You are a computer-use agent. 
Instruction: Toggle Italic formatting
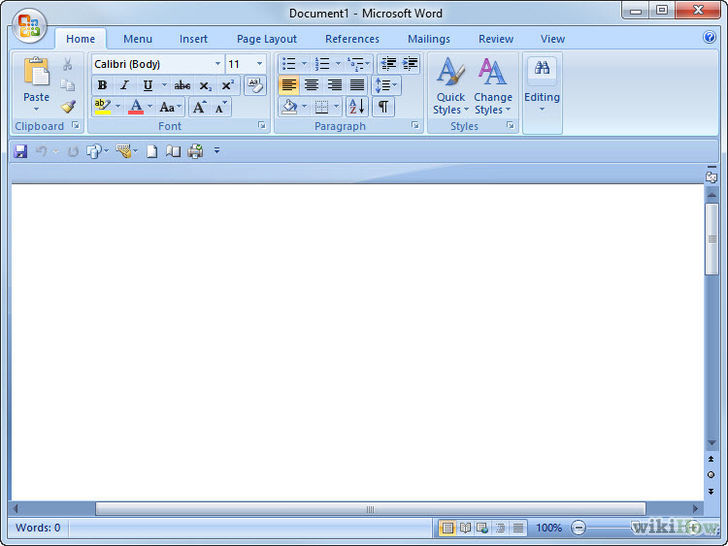coord(124,85)
